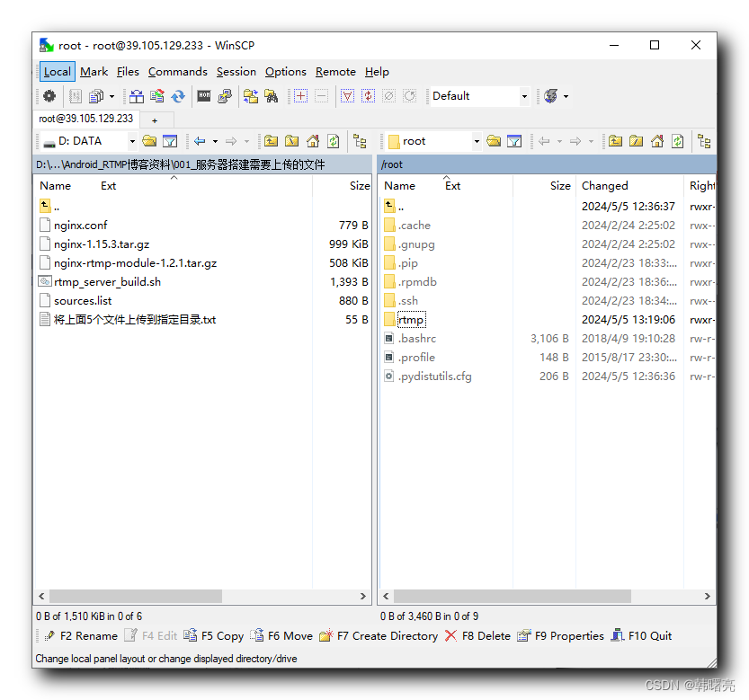Refresh the local panel directory
749x700 pixels.
point(334,141)
